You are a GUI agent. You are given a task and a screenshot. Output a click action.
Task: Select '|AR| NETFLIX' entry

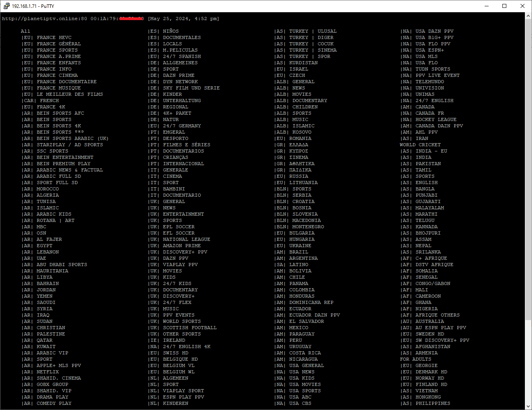[40, 372]
